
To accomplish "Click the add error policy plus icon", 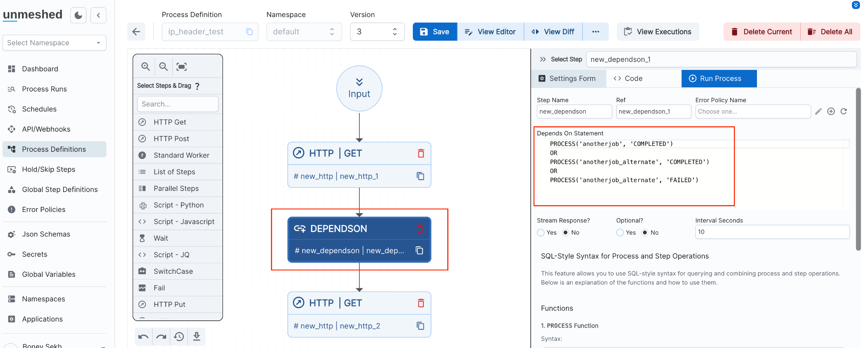I will point(831,111).
